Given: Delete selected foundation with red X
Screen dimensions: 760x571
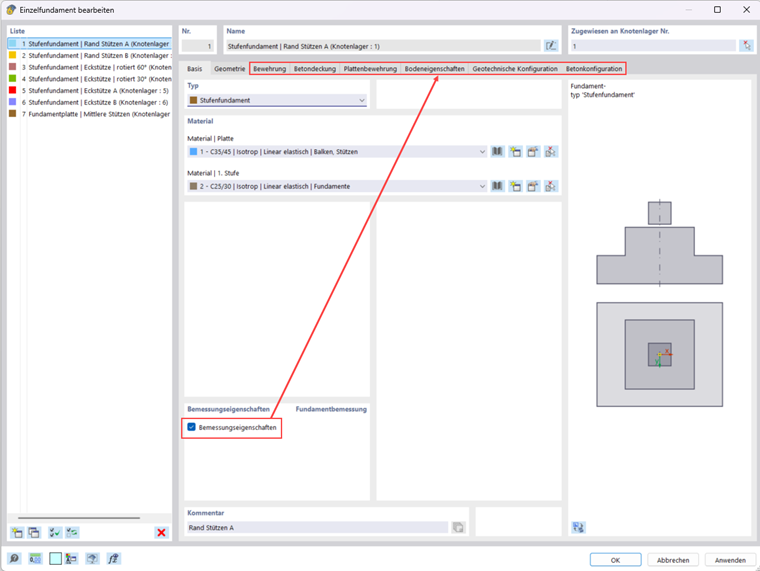Looking at the screenshot, I should click(161, 533).
